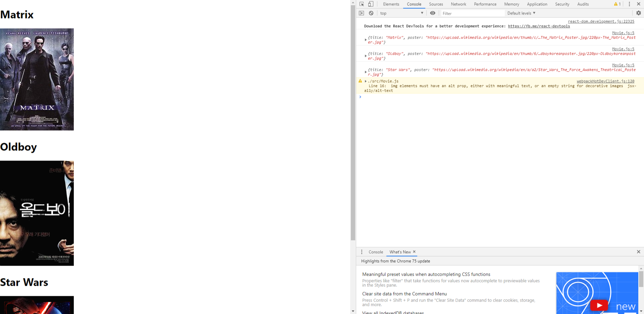
Task: Click the Star Wars heading text
Action: click(x=24, y=282)
